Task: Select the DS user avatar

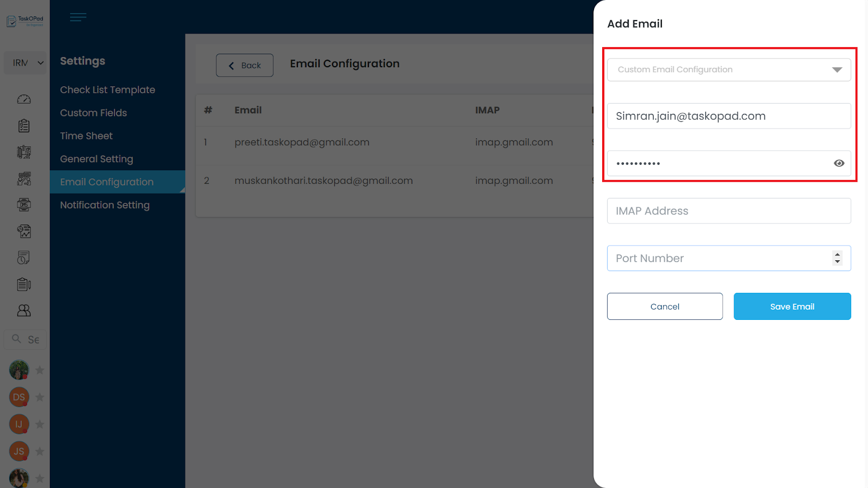Action: click(x=19, y=397)
